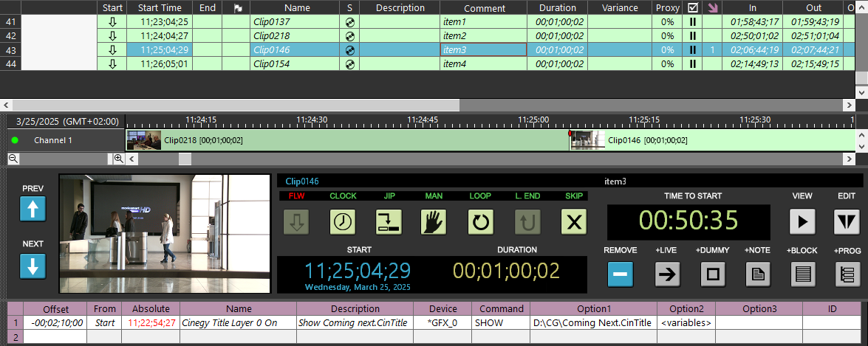This screenshot has width=868, height=346.
Task: Toggle the SKIP item X button
Action: 573,222
